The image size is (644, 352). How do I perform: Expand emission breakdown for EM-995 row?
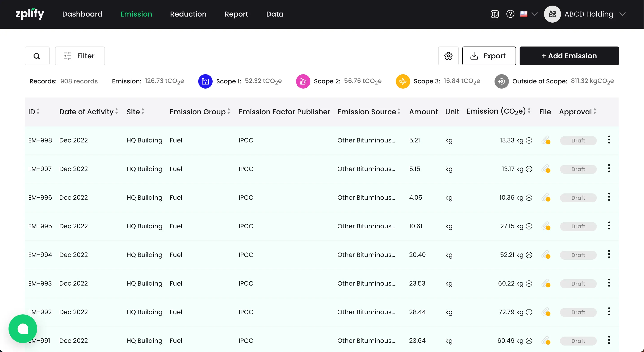pyautogui.click(x=529, y=226)
